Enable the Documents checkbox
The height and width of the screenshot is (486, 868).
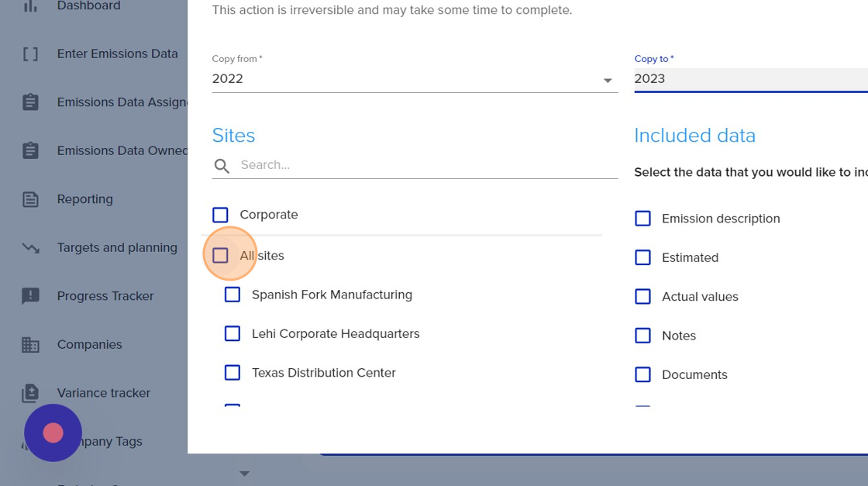642,374
